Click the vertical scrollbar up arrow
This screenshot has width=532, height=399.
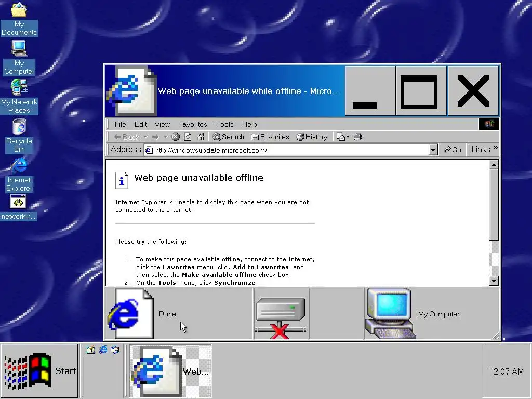click(494, 165)
